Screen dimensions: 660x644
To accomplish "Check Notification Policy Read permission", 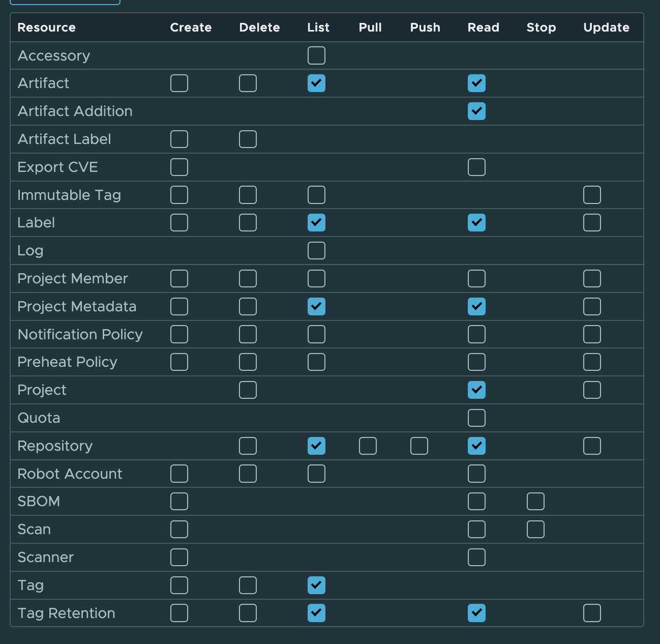I will click(x=476, y=335).
